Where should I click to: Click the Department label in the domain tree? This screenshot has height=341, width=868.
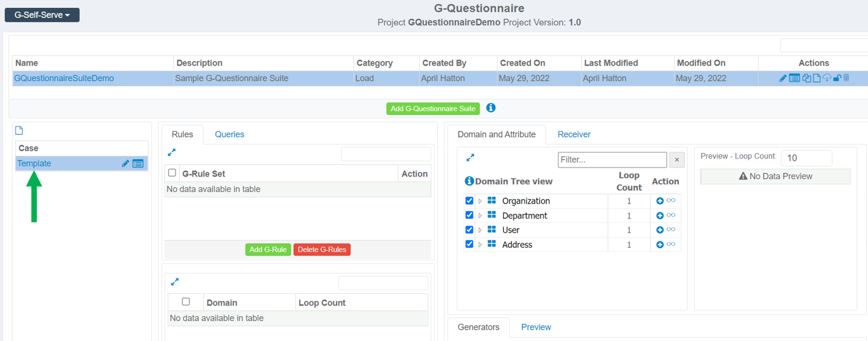point(525,216)
